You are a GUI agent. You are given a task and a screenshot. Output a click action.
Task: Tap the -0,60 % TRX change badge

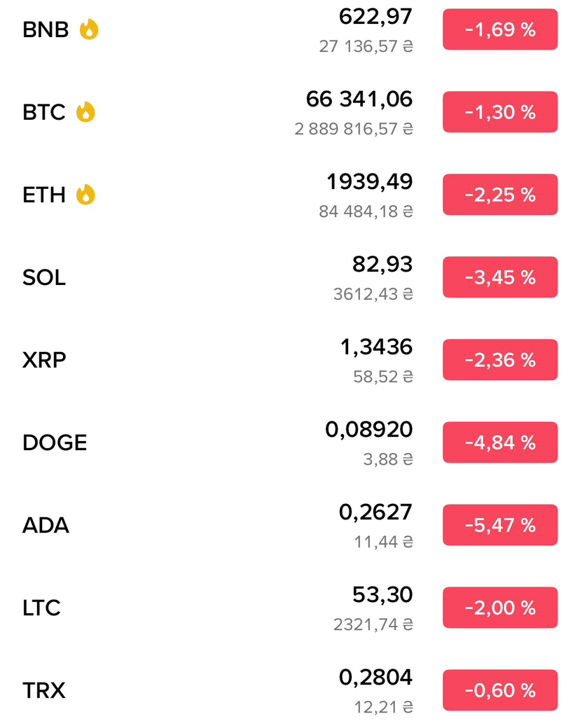click(500, 690)
